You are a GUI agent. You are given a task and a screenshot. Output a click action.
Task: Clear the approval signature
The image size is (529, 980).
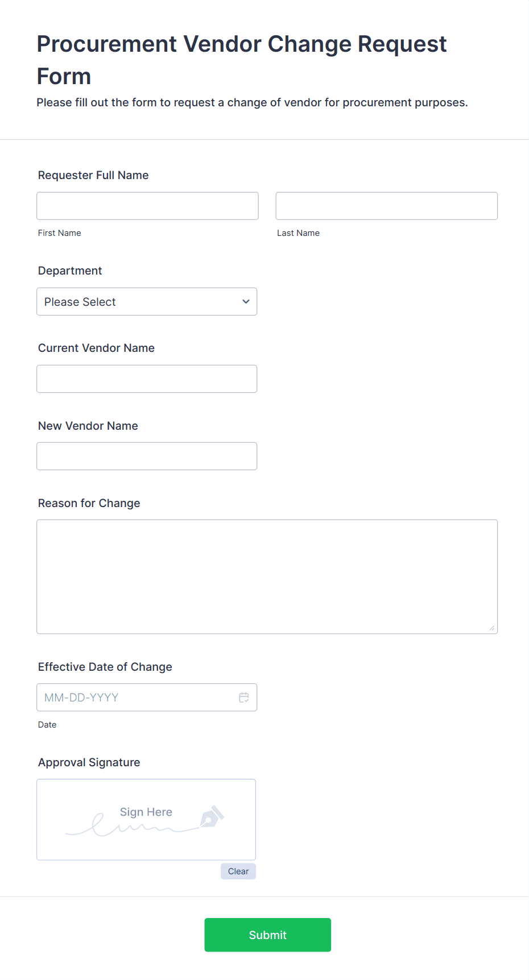[238, 871]
